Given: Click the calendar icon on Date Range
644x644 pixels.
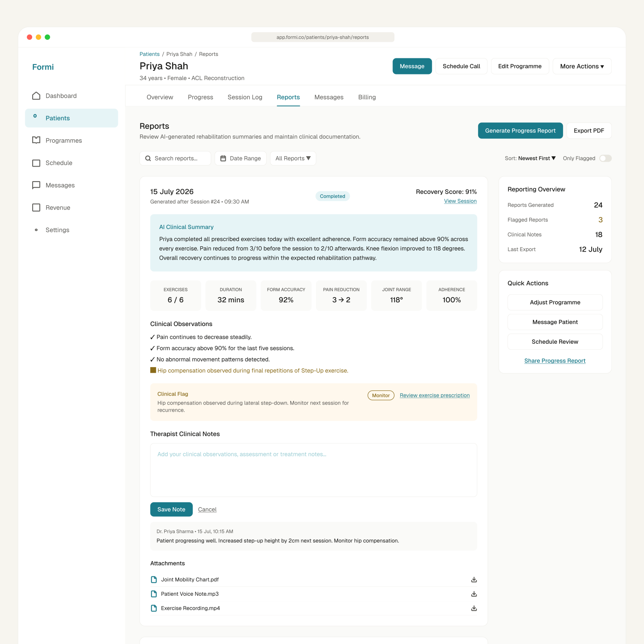Looking at the screenshot, I should coord(223,159).
